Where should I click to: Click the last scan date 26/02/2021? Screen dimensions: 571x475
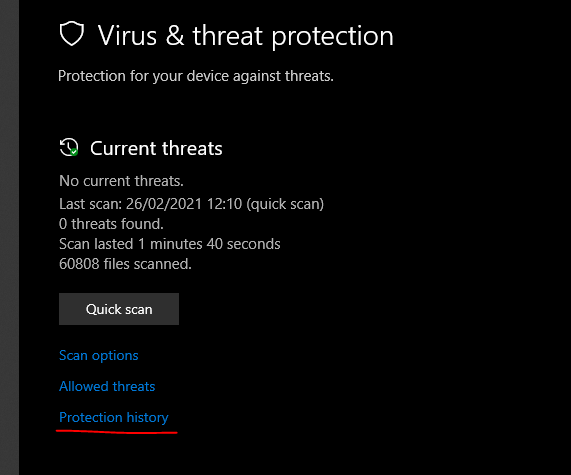pos(164,204)
